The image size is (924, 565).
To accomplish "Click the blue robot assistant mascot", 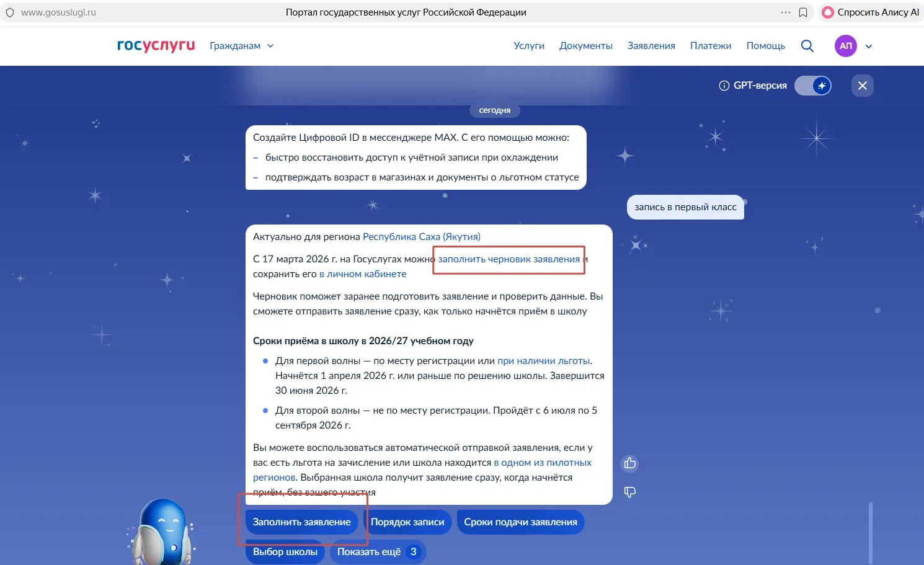I will [x=162, y=532].
